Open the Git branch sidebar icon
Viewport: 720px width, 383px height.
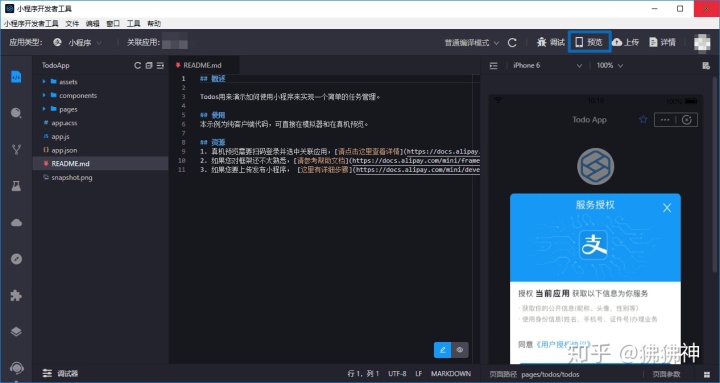click(x=16, y=149)
